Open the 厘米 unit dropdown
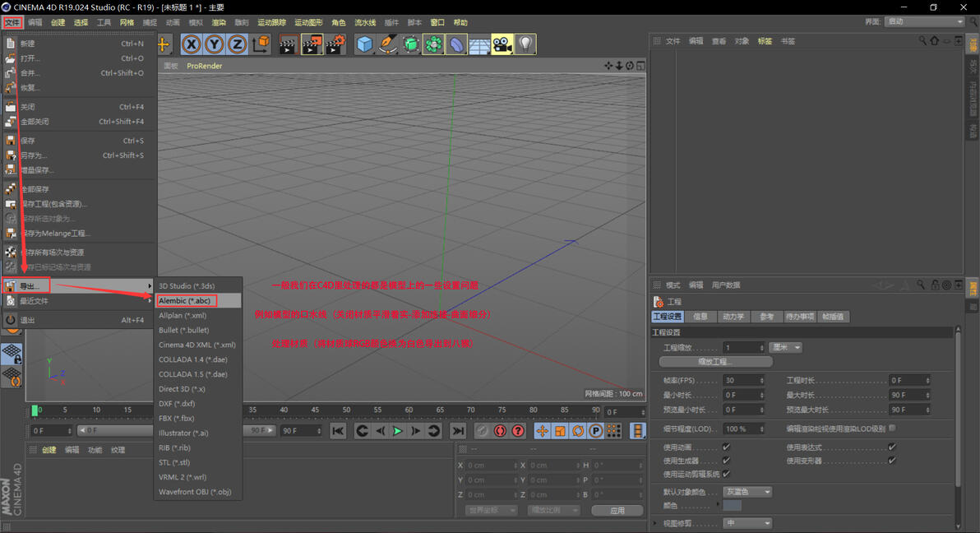 [785, 347]
